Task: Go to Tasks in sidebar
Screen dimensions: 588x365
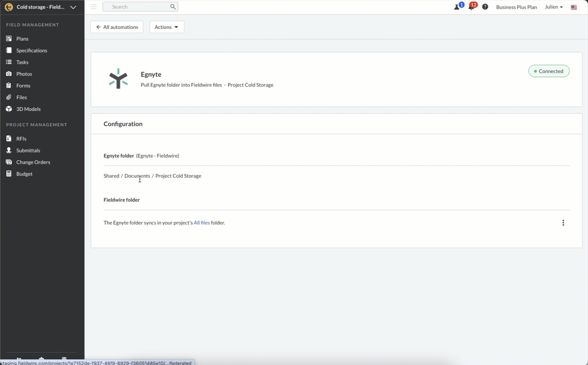Action: pos(22,62)
